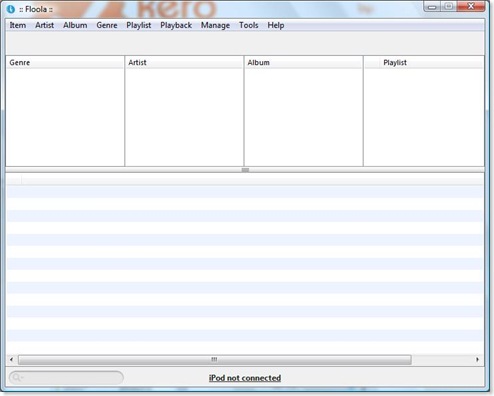The width and height of the screenshot is (494, 396).
Task: Open the Album menu
Action: (75, 25)
